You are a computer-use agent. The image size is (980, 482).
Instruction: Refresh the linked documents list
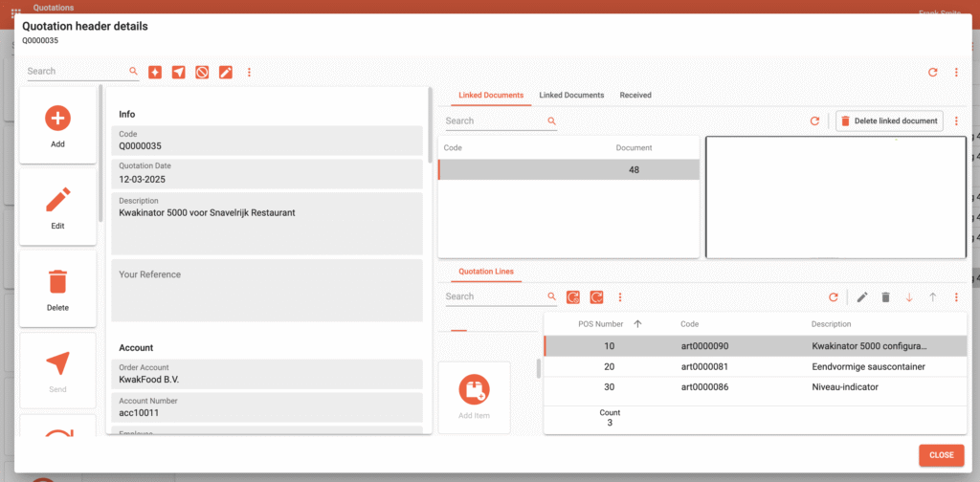pos(814,121)
